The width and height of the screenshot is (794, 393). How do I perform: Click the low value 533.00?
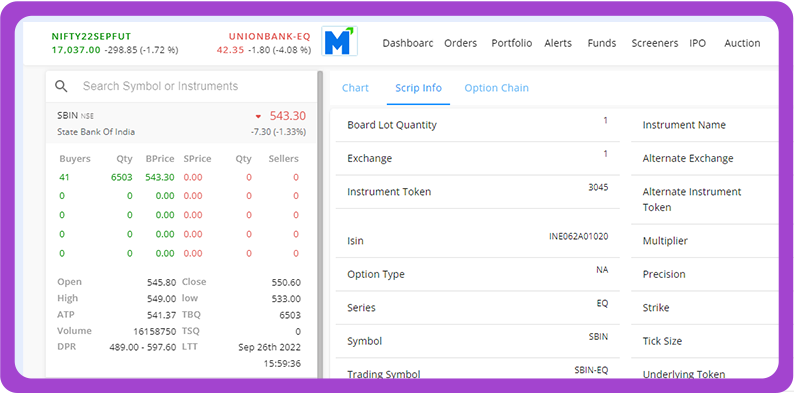tap(286, 299)
